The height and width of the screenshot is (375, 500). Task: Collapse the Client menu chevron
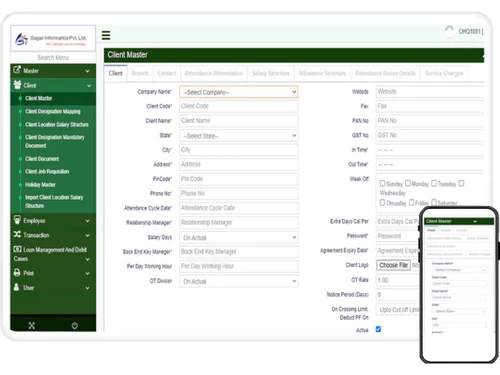[89, 86]
